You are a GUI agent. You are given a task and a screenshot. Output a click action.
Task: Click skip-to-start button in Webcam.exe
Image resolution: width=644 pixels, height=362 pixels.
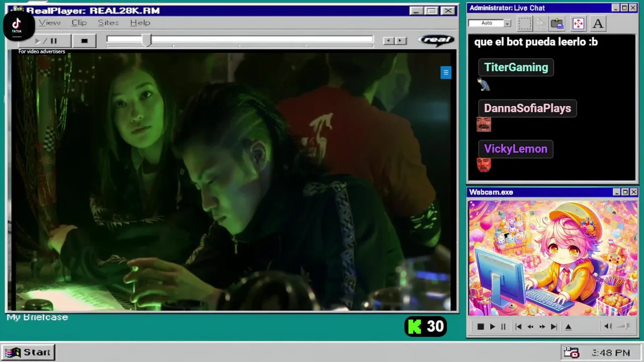518,327
